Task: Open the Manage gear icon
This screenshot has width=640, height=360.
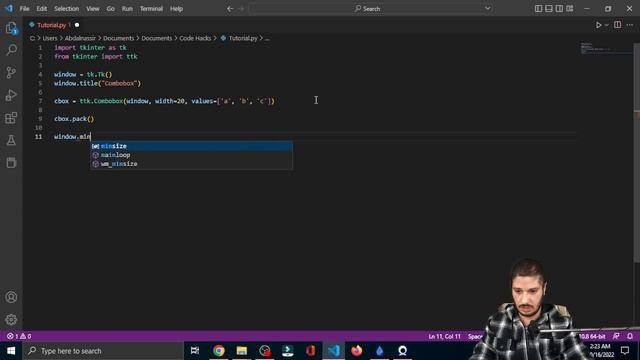Action: click(11, 320)
